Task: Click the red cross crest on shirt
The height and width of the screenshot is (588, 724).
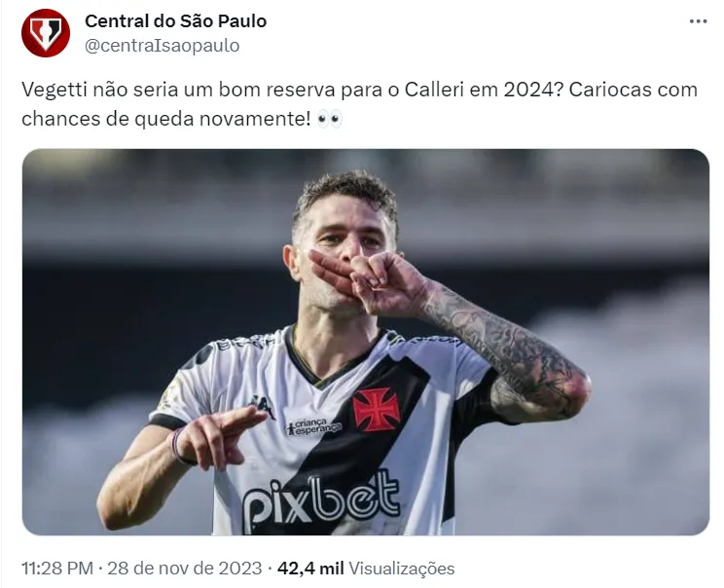Action: pos(377,410)
